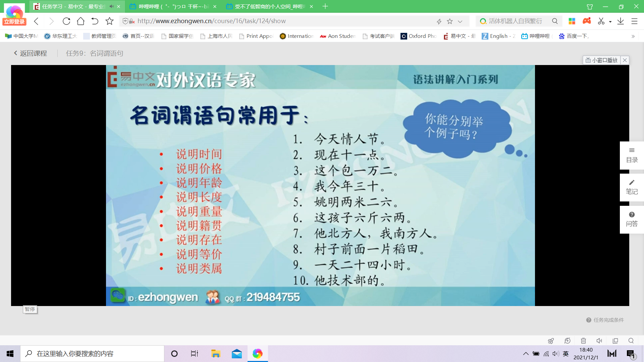Screen dimensions: 644x362
Task: Expand the address bar dropdown chevron
Action: [460, 21]
